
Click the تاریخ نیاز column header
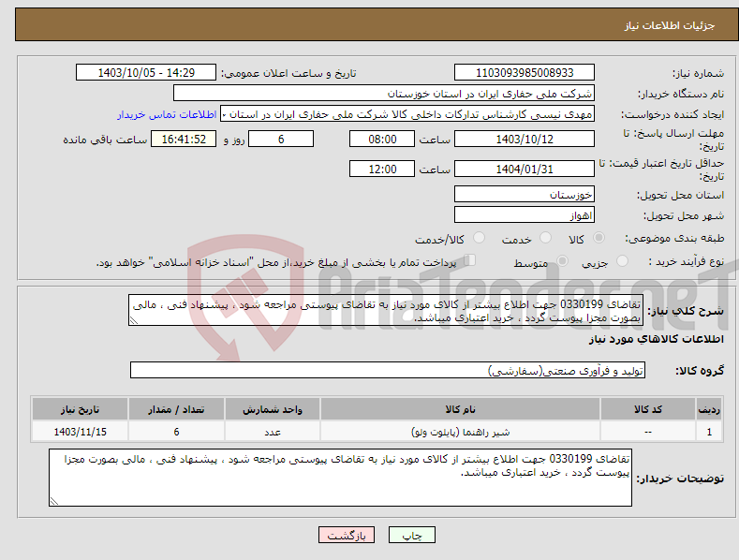coord(81,409)
